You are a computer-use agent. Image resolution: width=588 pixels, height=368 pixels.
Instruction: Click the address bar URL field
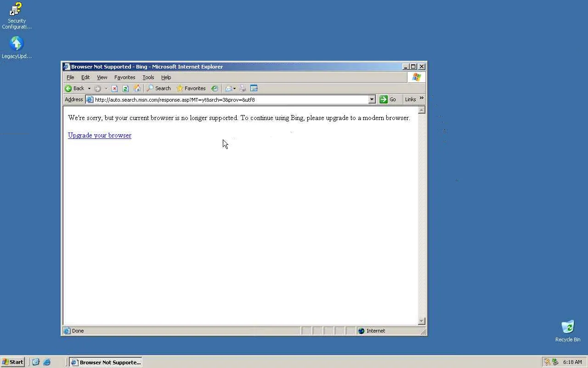click(x=231, y=99)
